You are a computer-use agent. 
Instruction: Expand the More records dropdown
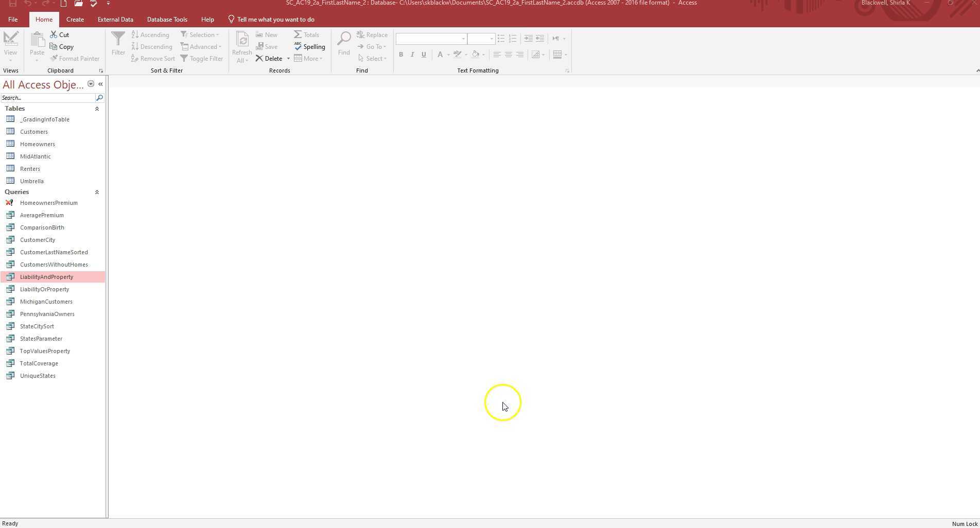[308, 58]
